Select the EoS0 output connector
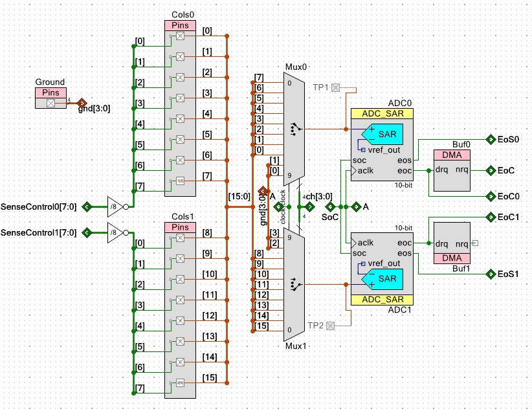The height and width of the screenshot is (411, 532). click(491, 139)
